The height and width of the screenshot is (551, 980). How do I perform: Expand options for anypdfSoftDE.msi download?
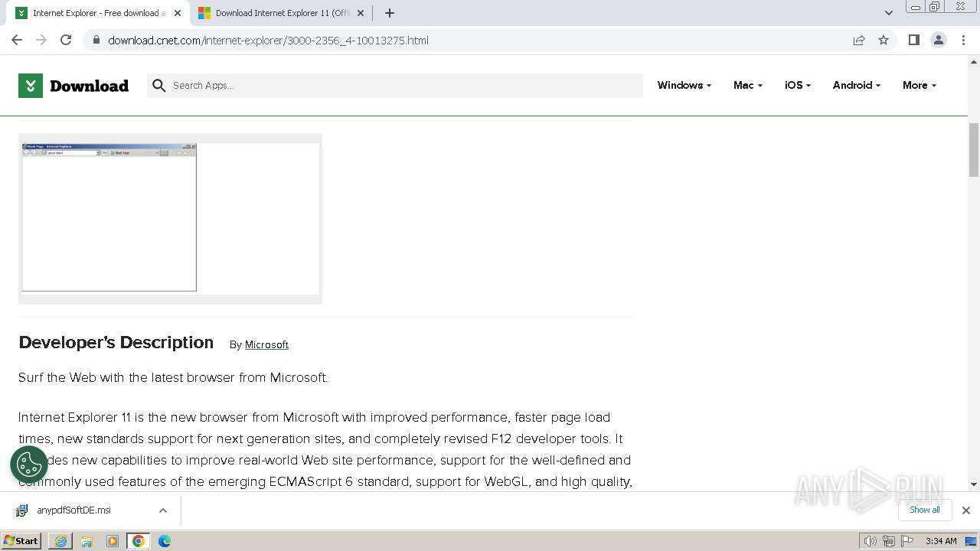pos(163,510)
